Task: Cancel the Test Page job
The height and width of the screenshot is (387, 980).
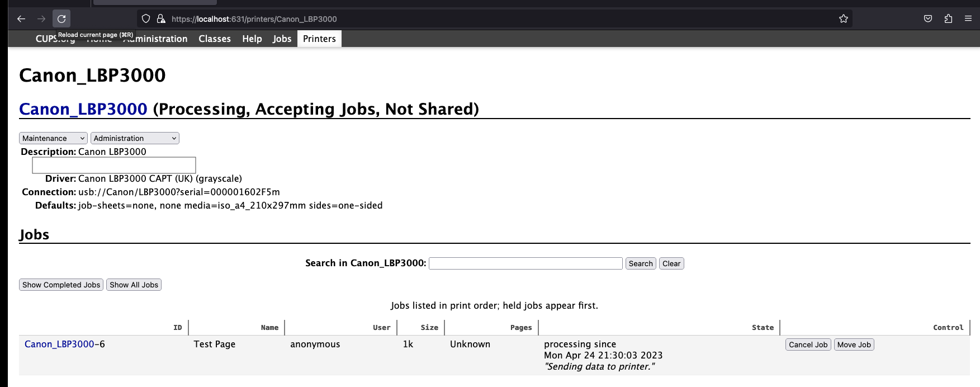Action: (808, 344)
